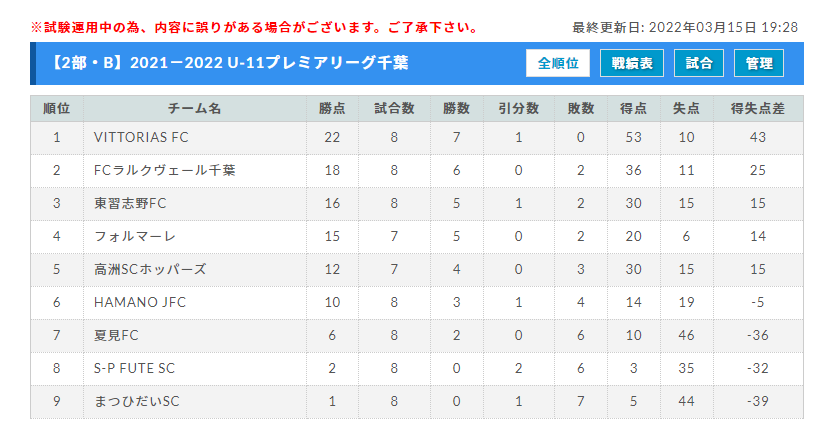Select FCラルクヴェール千葉 team name

165,171
